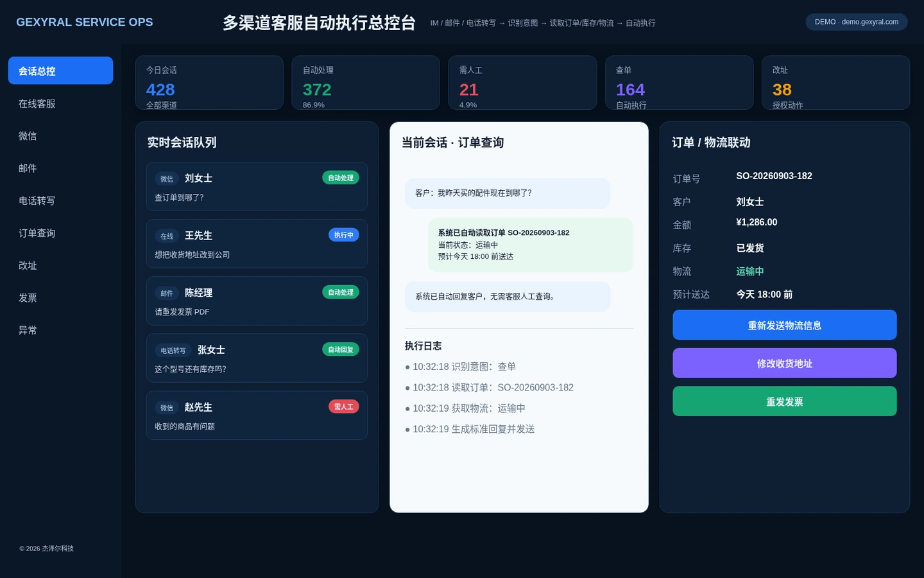Select 赵先生's conversation card
This screenshot has height=578, width=924.
click(257, 416)
